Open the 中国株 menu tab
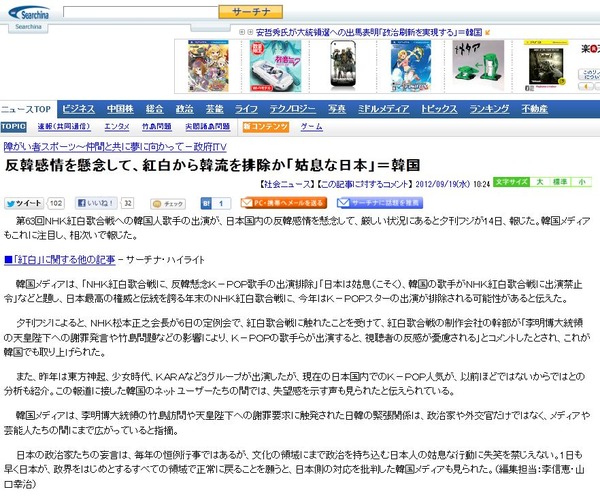Viewport: 600px width, 496px height. (120, 109)
